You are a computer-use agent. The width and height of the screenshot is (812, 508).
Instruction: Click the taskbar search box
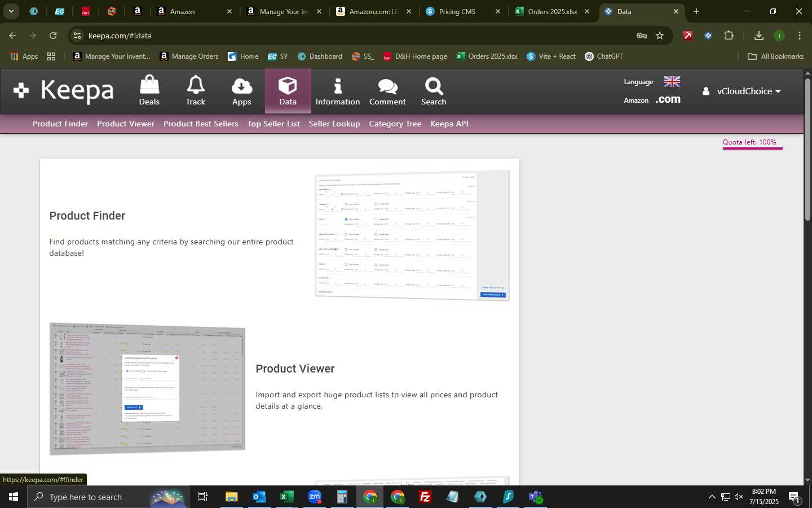coord(108,497)
